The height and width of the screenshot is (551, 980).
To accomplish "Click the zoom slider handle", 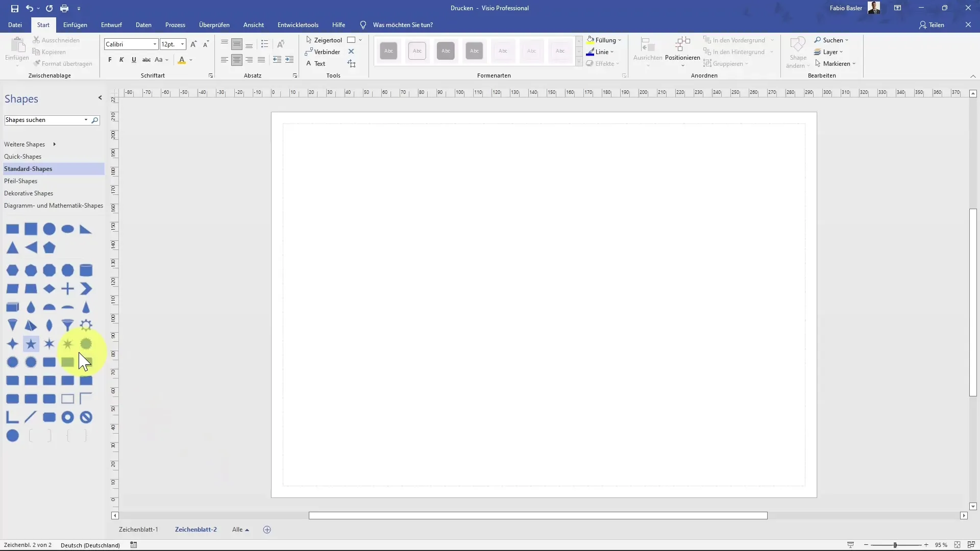I will (895, 545).
